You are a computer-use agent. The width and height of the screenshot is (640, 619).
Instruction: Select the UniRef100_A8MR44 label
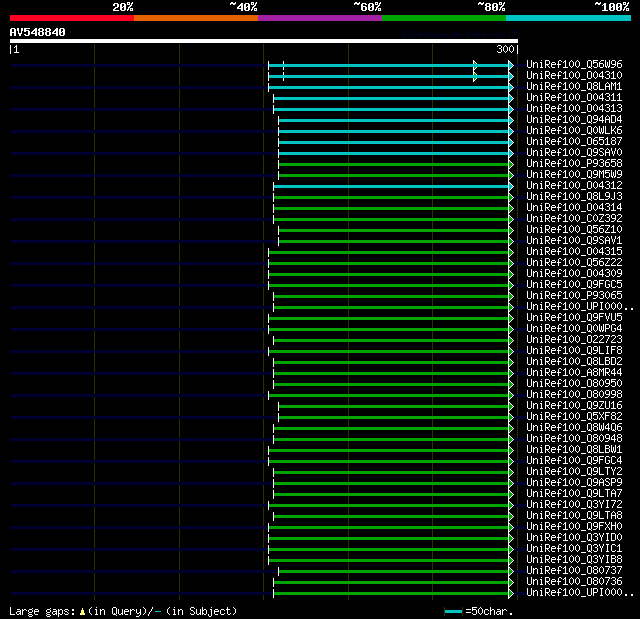tap(574, 373)
